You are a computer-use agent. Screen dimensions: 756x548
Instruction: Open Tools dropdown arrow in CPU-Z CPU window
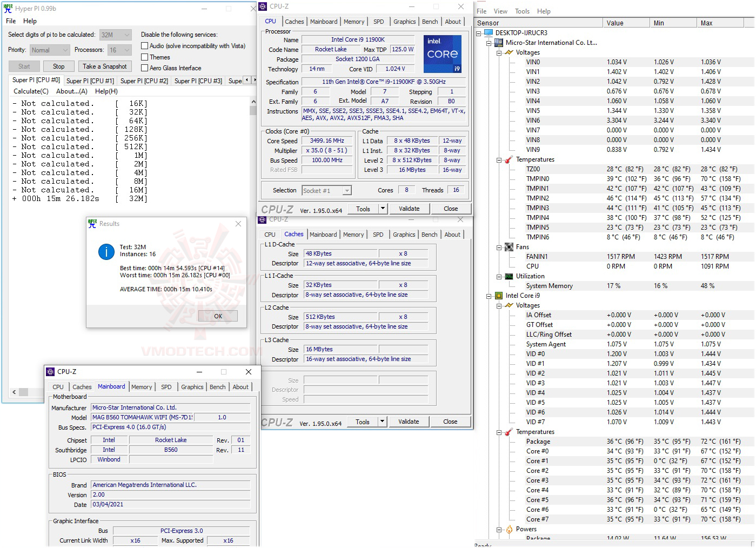coord(383,209)
